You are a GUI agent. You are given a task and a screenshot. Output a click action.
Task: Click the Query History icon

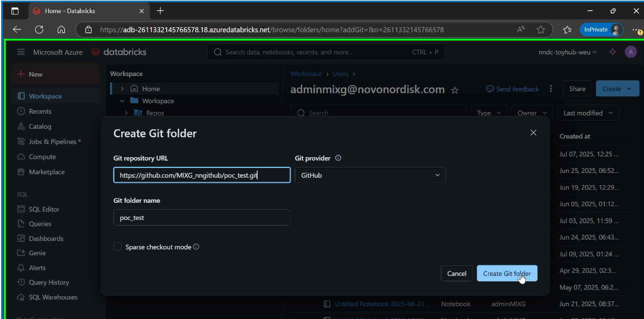tap(21, 283)
